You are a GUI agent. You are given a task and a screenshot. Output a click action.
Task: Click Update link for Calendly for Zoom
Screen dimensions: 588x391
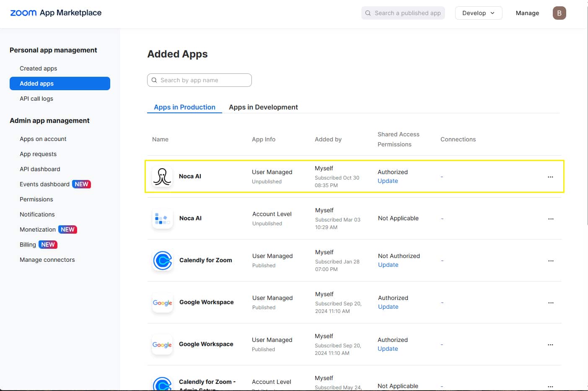[x=388, y=265]
